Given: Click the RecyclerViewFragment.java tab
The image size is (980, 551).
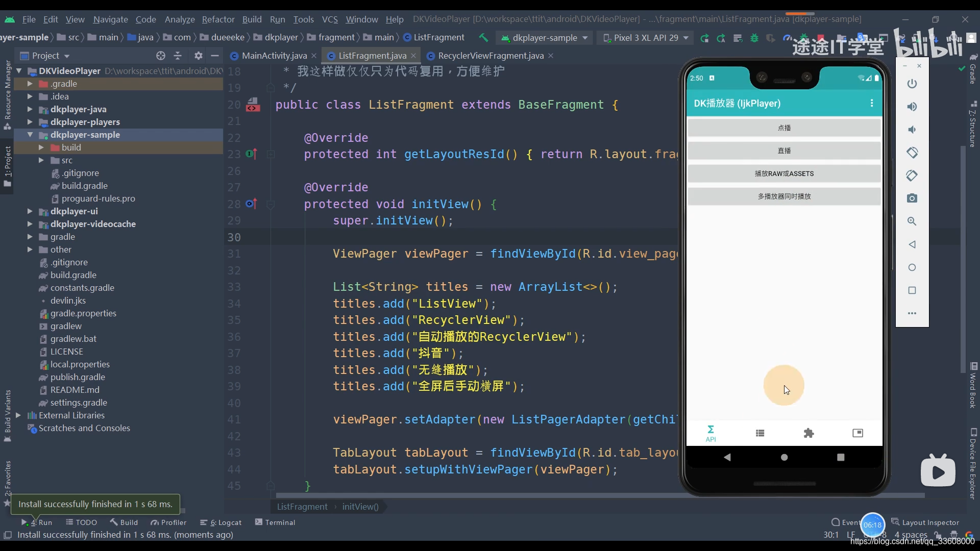Looking at the screenshot, I should 491,55.
